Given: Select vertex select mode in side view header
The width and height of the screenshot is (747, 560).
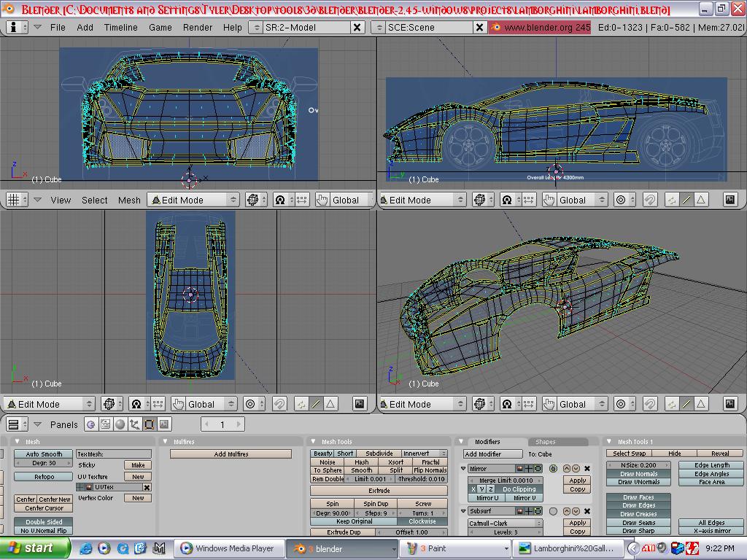Looking at the screenshot, I should click(671, 200).
